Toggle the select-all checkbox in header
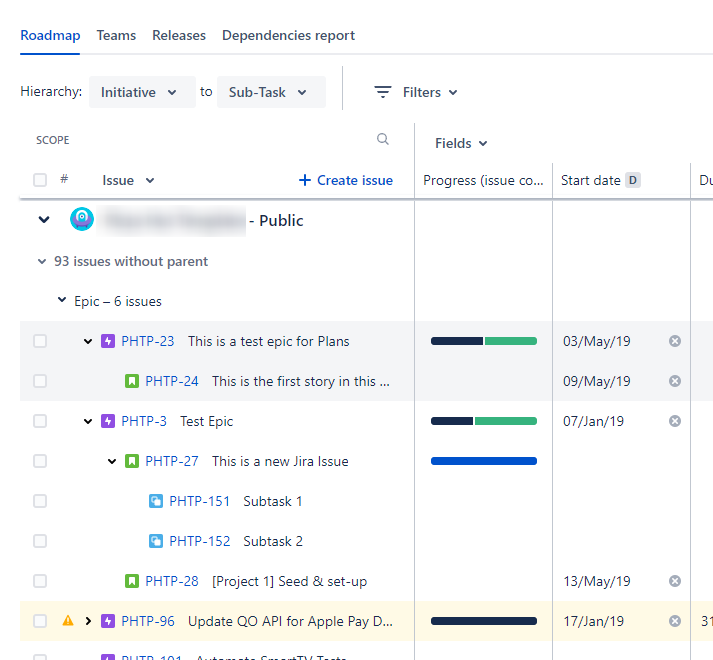Viewport: 713px width, 660px height. click(40, 180)
